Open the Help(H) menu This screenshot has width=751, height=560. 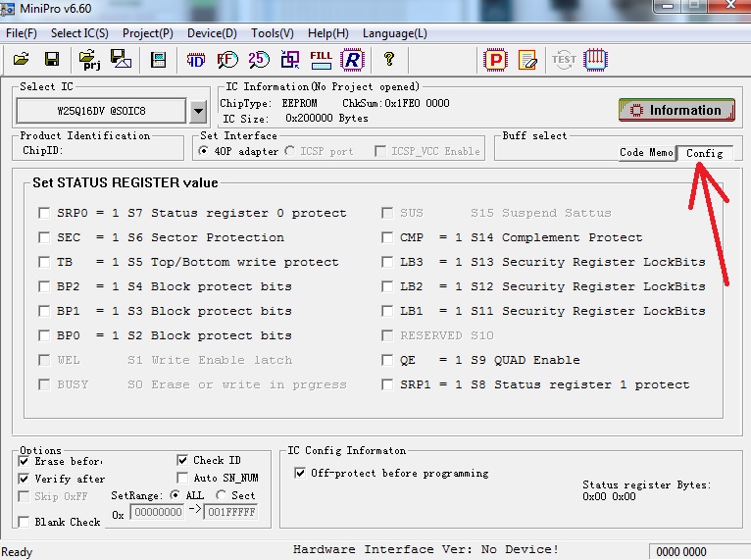click(328, 33)
